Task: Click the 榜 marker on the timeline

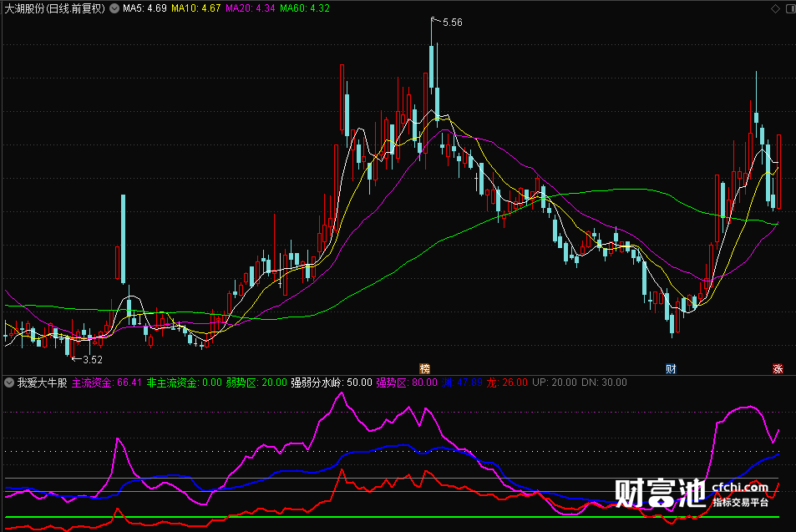Action: click(424, 369)
